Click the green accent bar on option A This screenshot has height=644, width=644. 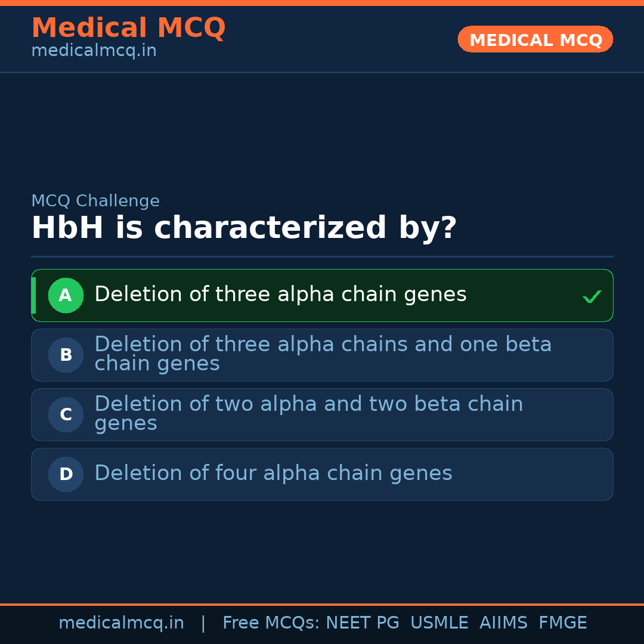point(33,295)
